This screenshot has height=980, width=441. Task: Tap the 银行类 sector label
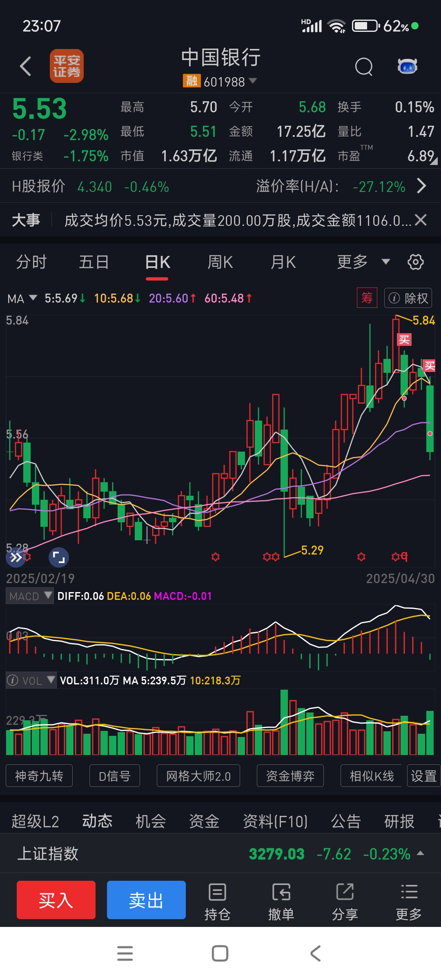[x=27, y=156]
